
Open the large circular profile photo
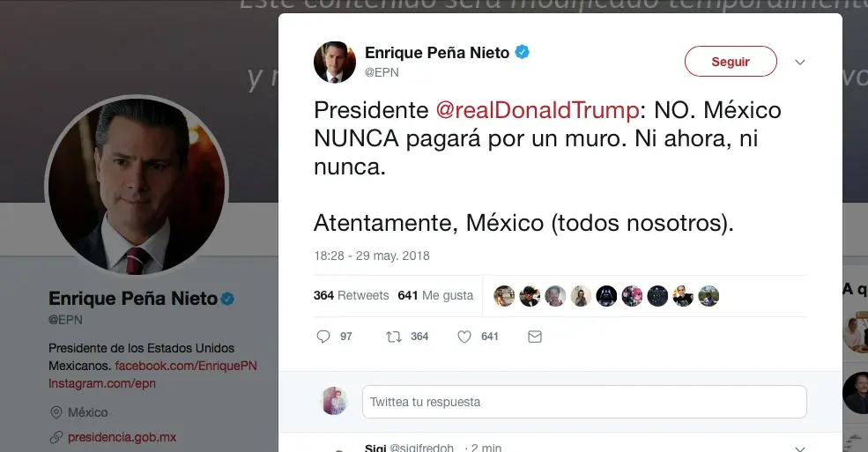[137, 186]
